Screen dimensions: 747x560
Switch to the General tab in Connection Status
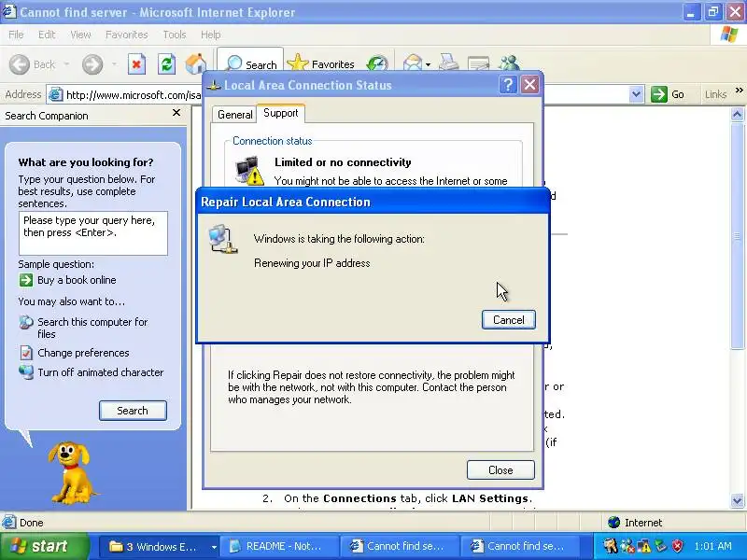[x=235, y=114]
